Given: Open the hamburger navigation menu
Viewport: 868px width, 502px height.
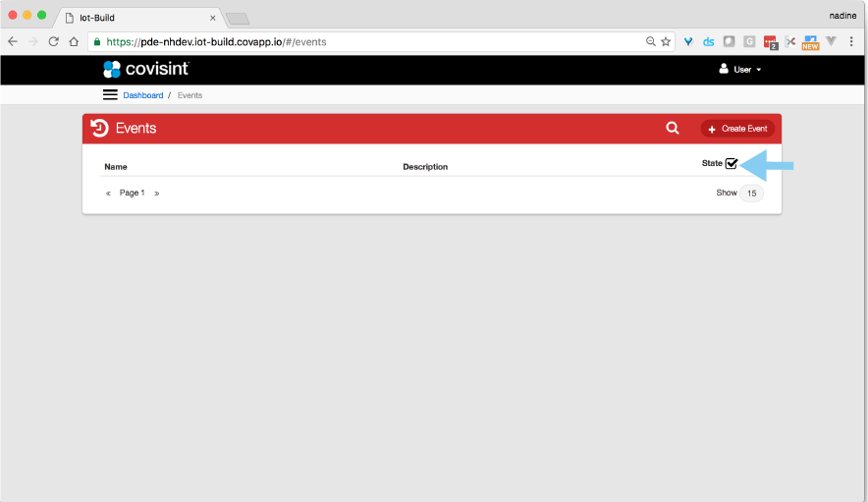Looking at the screenshot, I should [110, 95].
